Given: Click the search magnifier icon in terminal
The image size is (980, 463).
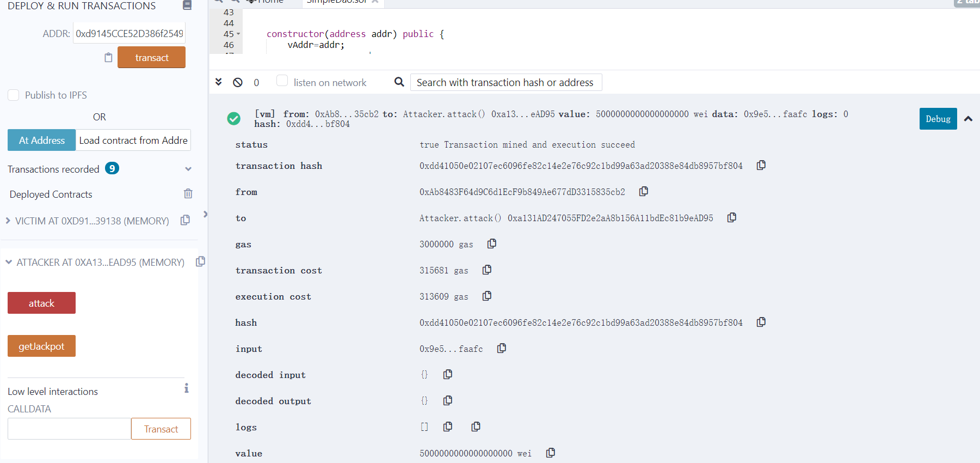Looking at the screenshot, I should click(399, 82).
